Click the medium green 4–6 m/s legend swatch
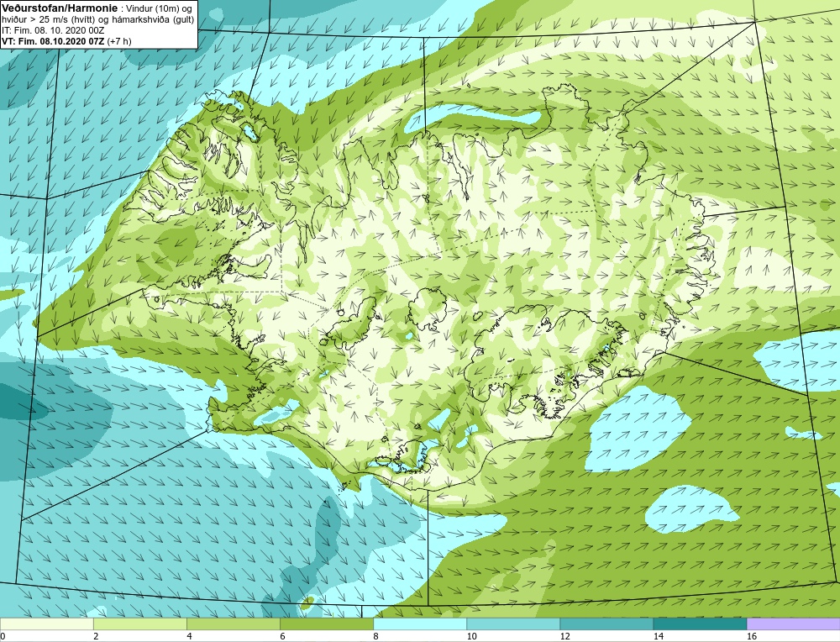Image resolution: width=840 pixels, height=642 pixels. (233, 624)
